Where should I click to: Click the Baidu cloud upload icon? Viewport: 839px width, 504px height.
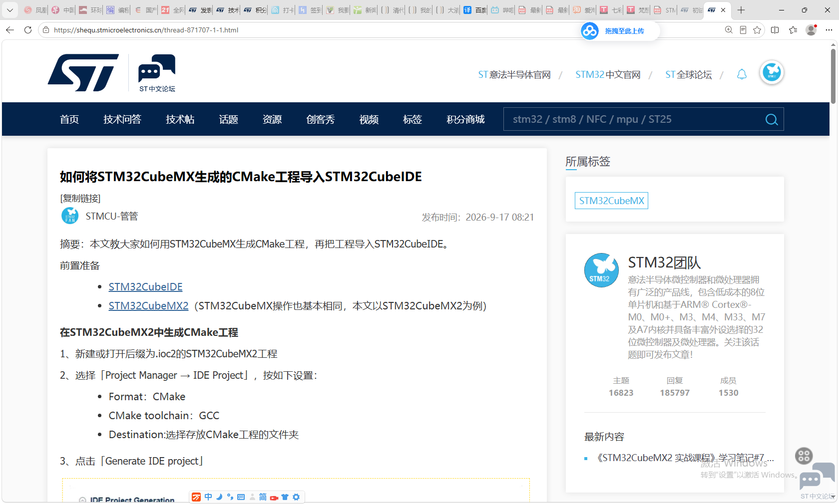pos(590,31)
